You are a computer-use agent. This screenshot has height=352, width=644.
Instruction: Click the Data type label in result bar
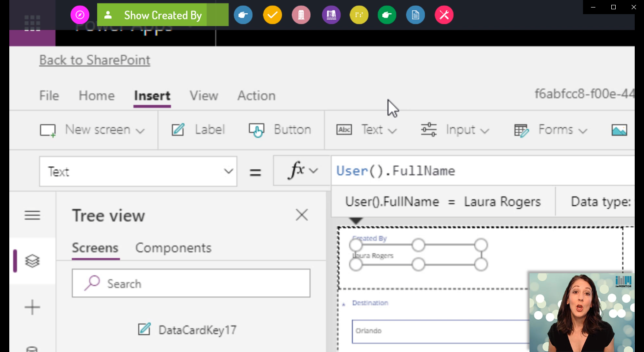click(601, 202)
